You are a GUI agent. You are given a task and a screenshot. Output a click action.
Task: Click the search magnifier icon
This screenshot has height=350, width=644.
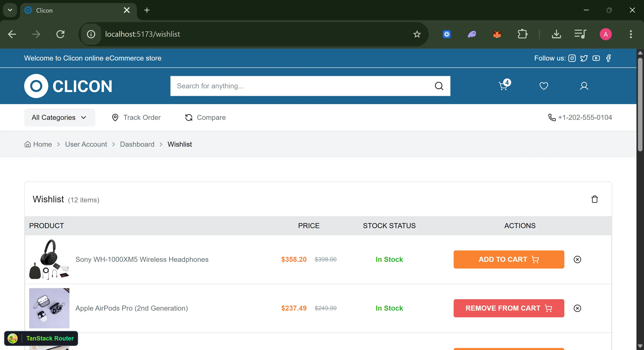(x=439, y=86)
